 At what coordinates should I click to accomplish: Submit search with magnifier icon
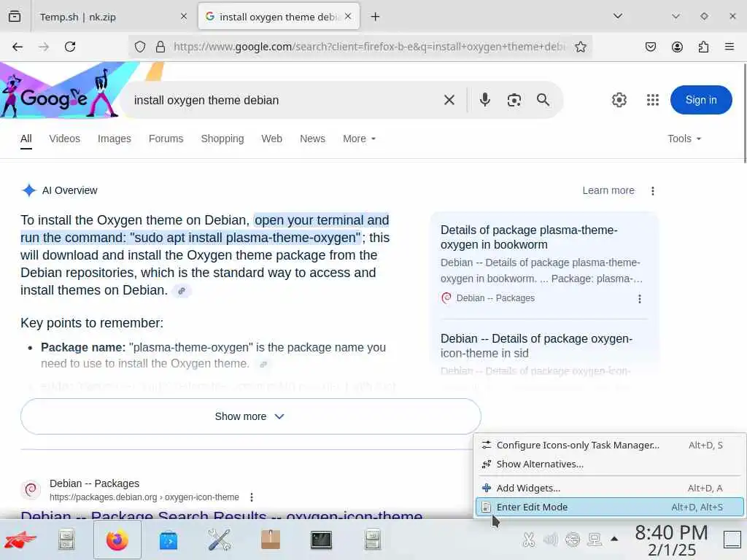(x=543, y=99)
